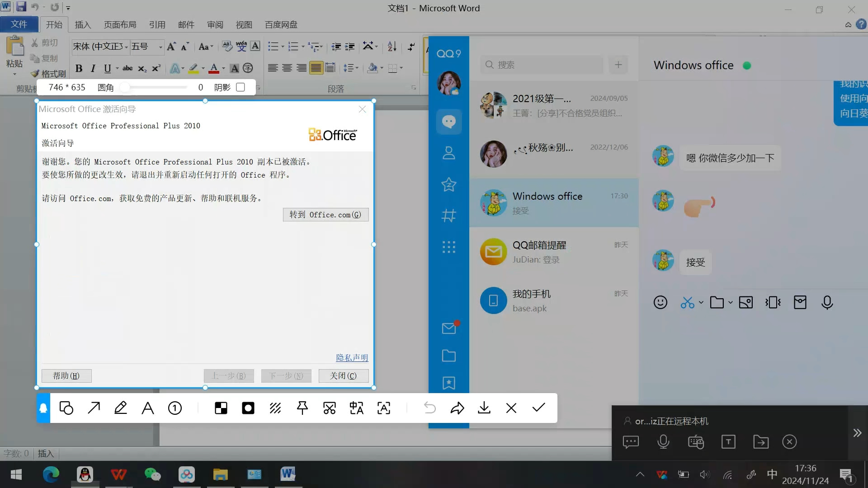868x488 pixels.
Task: Open QQ channels hash icon
Action: pos(449,216)
